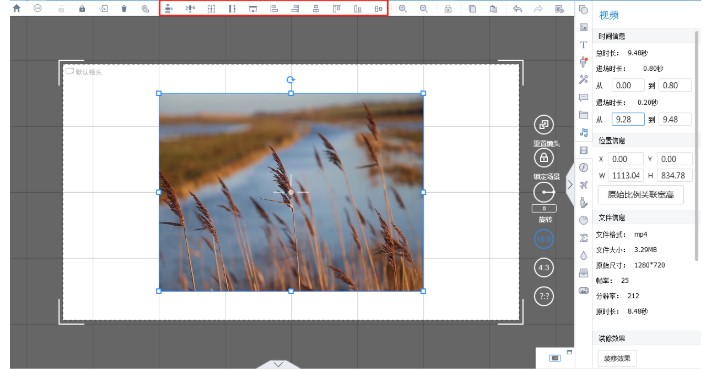Open the music note panel in sidebar
The image size is (703, 369).
click(583, 132)
